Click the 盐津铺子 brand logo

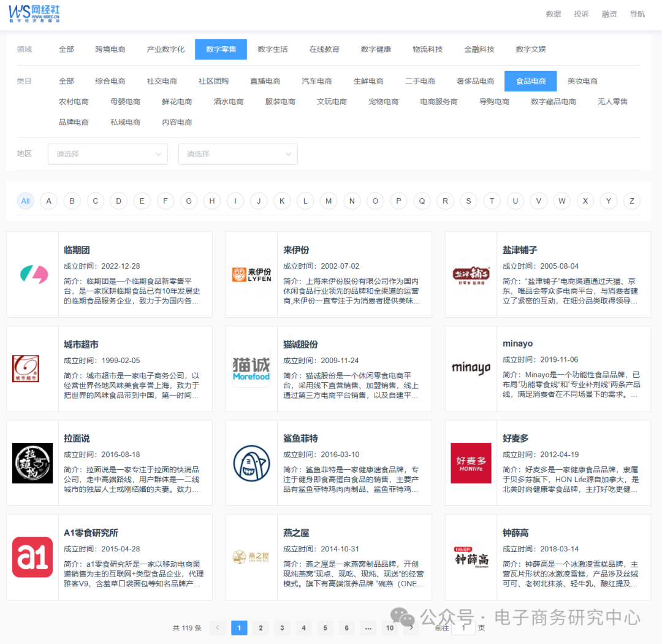471,274
